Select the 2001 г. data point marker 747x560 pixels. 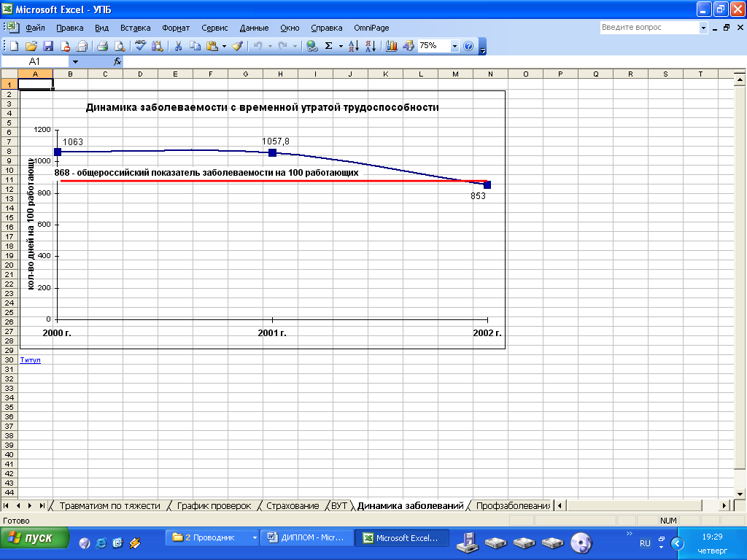tap(272, 152)
